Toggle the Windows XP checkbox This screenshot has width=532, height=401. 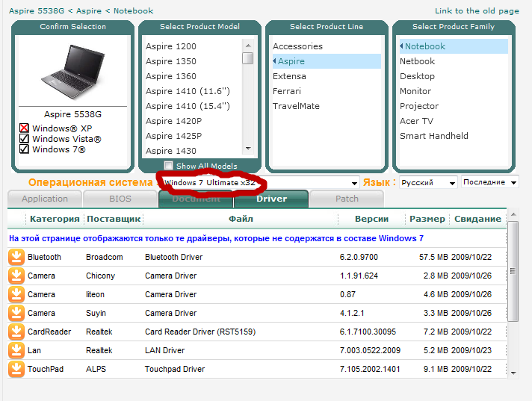pyautogui.click(x=25, y=128)
